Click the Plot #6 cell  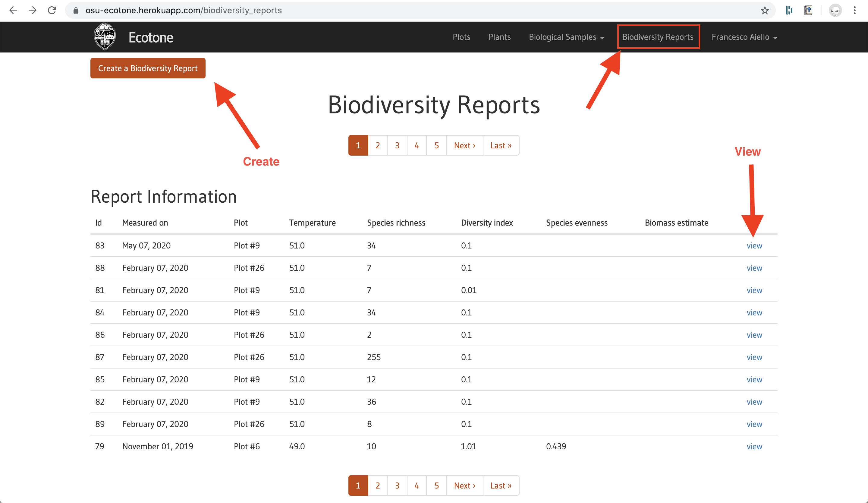click(x=247, y=447)
